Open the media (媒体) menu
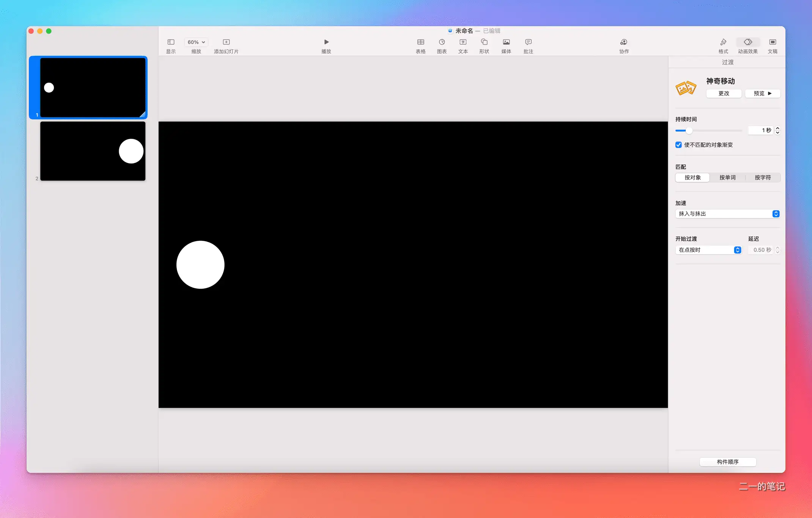Image resolution: width=812 pixels, height=518 pixels. click(506, 42)
